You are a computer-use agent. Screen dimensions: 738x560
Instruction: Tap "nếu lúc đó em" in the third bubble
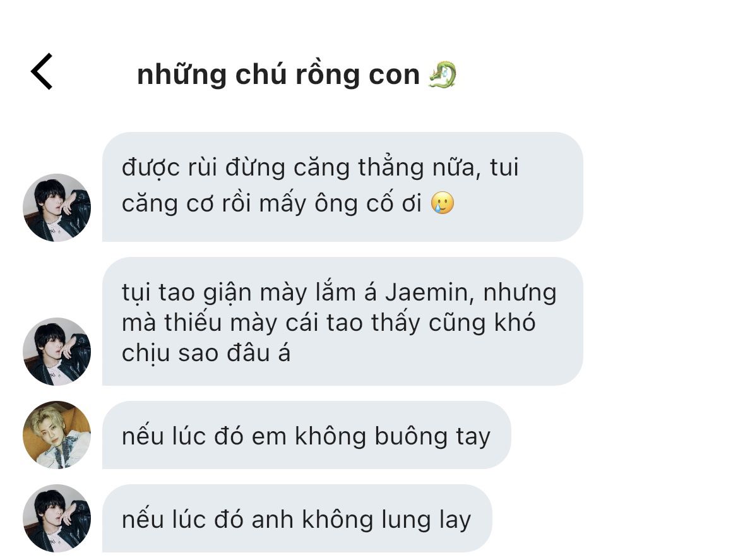[205, 436]
